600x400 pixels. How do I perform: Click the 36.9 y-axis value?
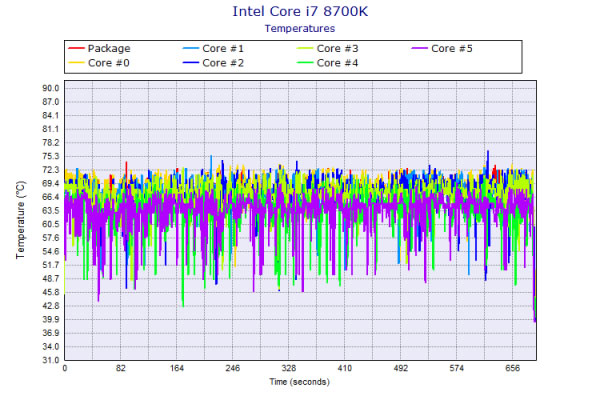[51, 333]
